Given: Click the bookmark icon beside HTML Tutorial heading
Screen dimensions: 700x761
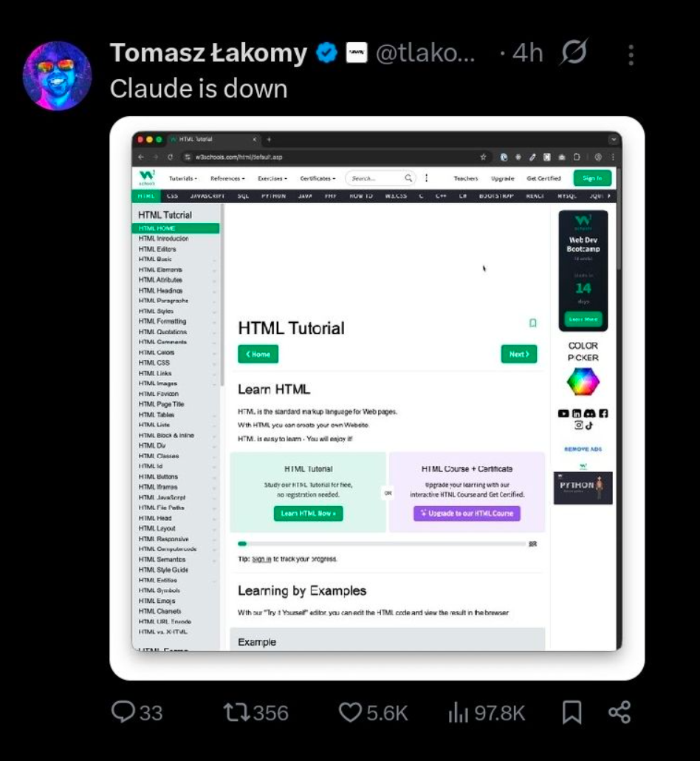Looking at the screenshot, I should [x=533, y=323].
